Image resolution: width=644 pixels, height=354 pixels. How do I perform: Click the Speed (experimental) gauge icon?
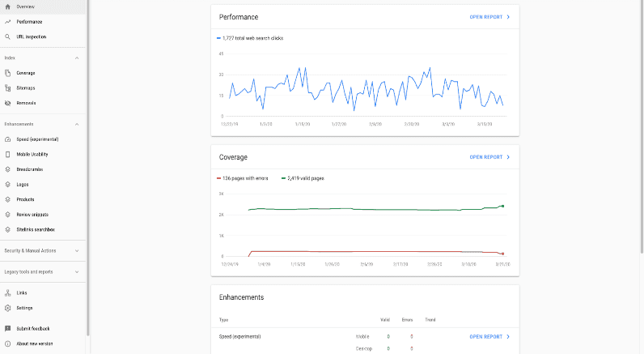coord(7,139)
